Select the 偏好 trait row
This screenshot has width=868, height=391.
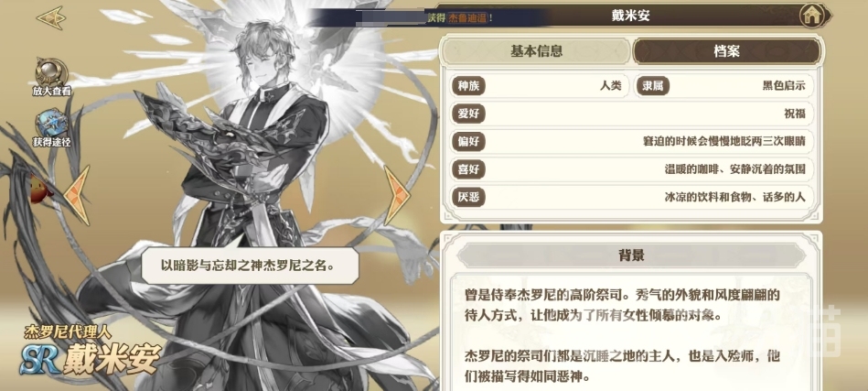tap(632, 141)
